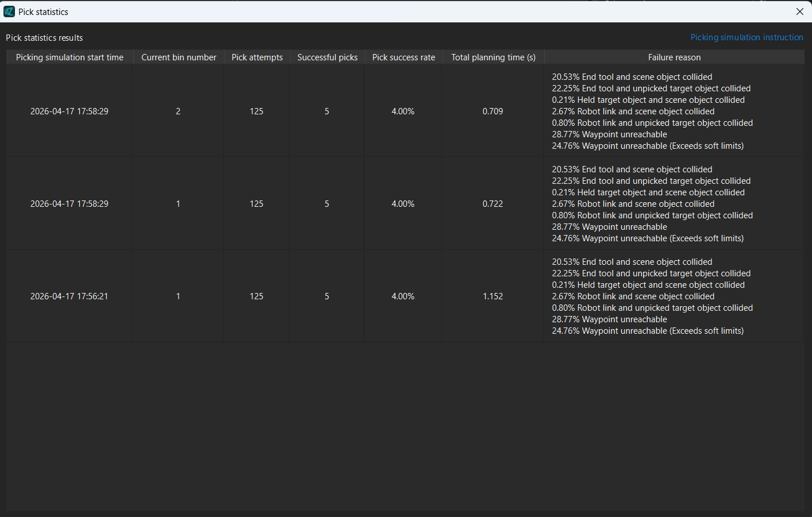812x517 pixels.
Task: Click Total planning time (s) column header
Action: click(493, 57)
